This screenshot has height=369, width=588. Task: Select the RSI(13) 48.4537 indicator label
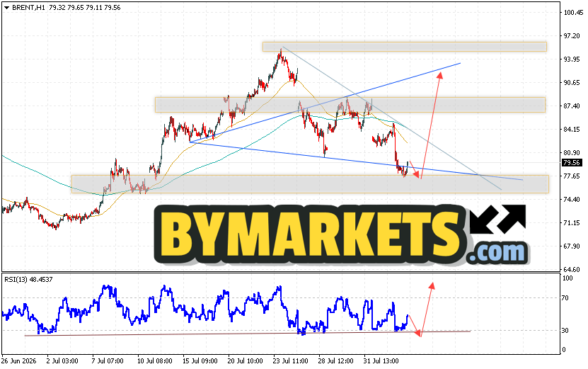pyautogui.click(x=28, y=280)
